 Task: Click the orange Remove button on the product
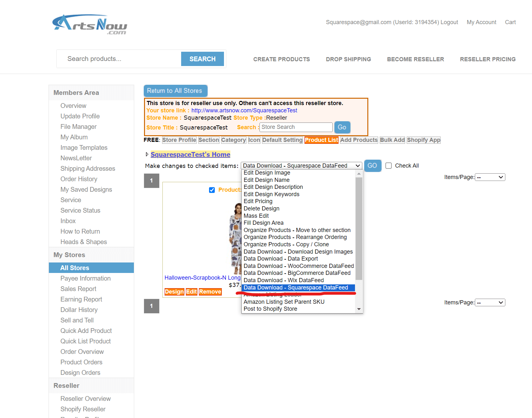[210, 292]
